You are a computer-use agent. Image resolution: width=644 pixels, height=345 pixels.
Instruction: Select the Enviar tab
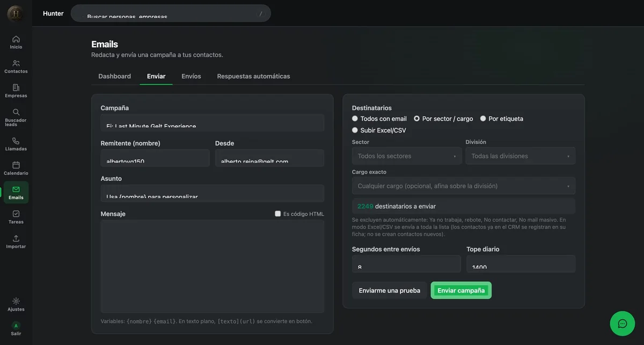(156, 76)
